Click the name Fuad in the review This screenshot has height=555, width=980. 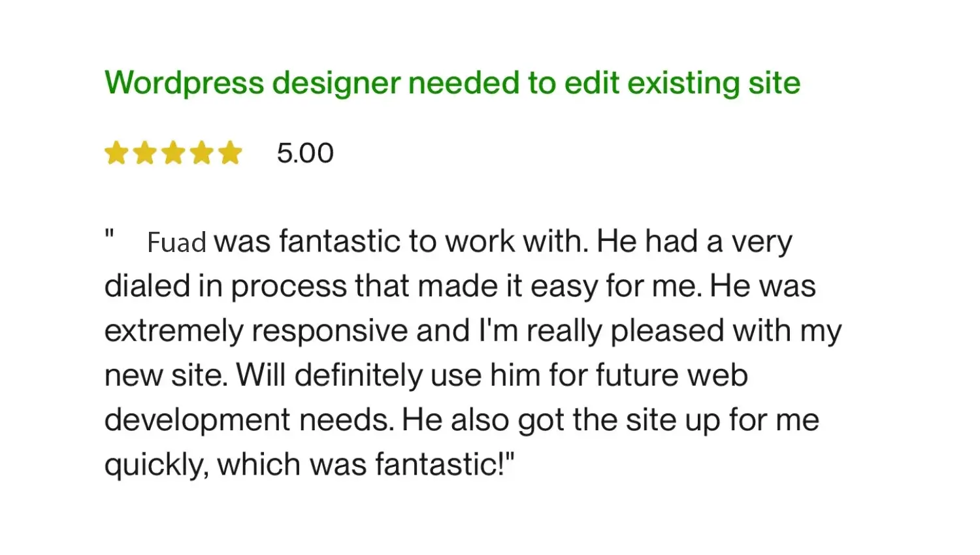[176, 242]
